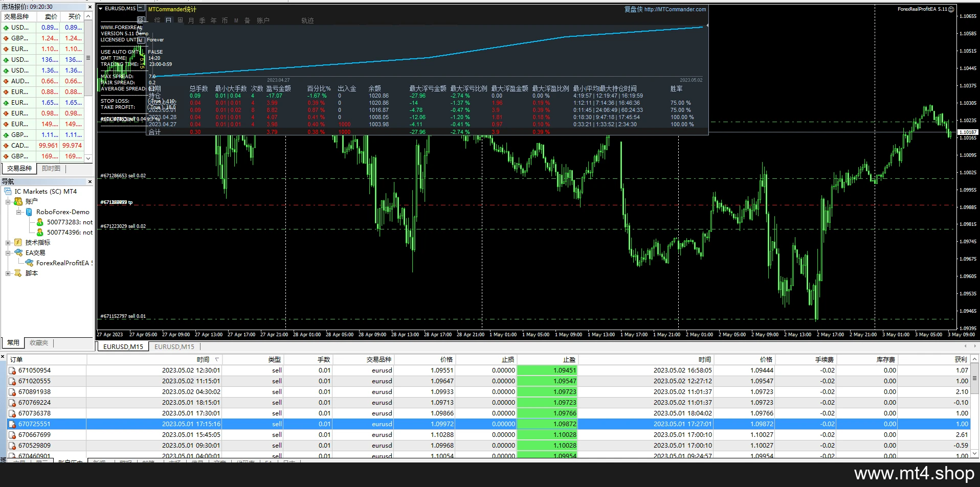The height and width of the screenshot is (487, 980).
Task: Click the 买价 column header in Market Watch
Action: click(x=73, y=16)
